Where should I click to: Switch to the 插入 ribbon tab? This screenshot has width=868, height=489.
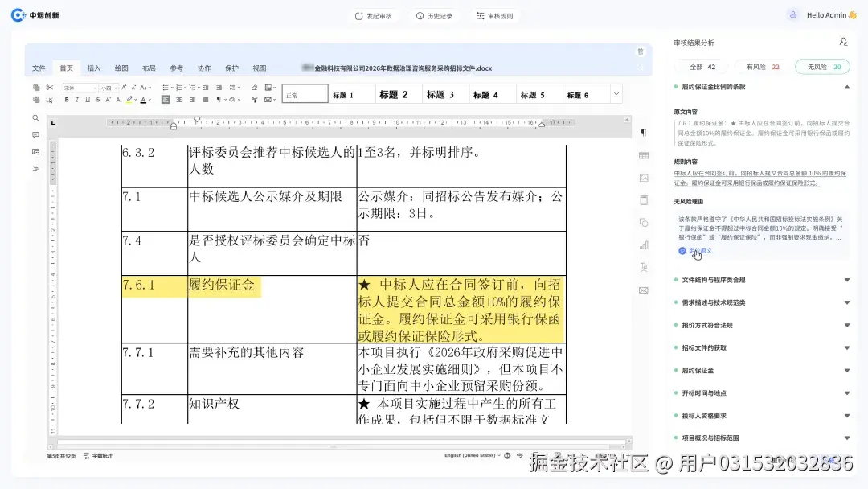[93, 68]
